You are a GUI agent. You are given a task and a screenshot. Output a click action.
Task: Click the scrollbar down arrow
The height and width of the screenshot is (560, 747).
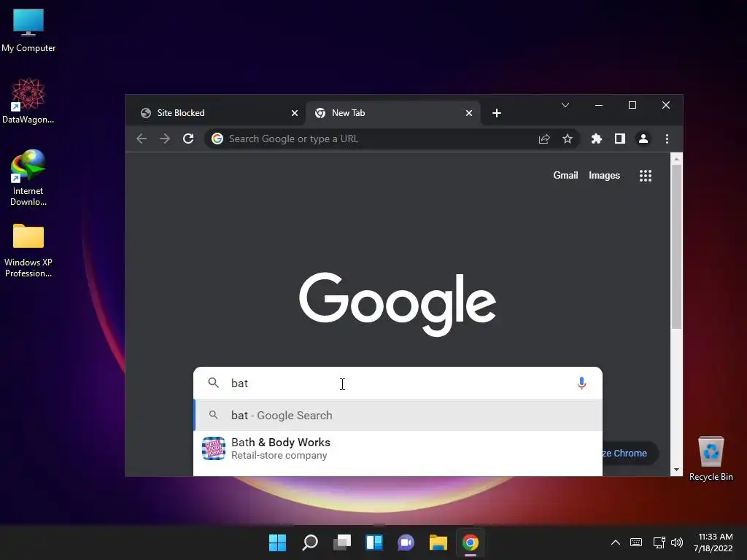pos(676,470)
